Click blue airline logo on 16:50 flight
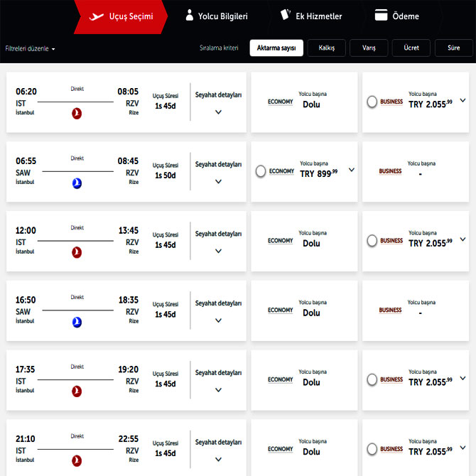476x476 pixels. click(x=77, y=322)
